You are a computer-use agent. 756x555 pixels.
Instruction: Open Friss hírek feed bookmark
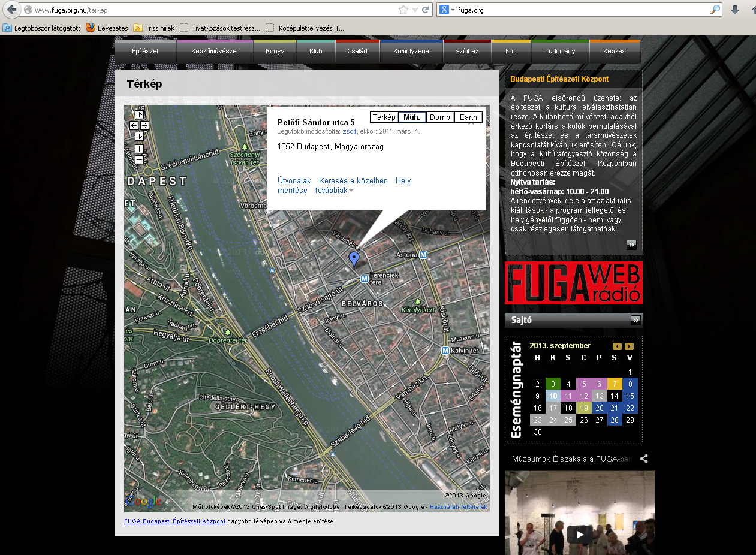point(153,28)
